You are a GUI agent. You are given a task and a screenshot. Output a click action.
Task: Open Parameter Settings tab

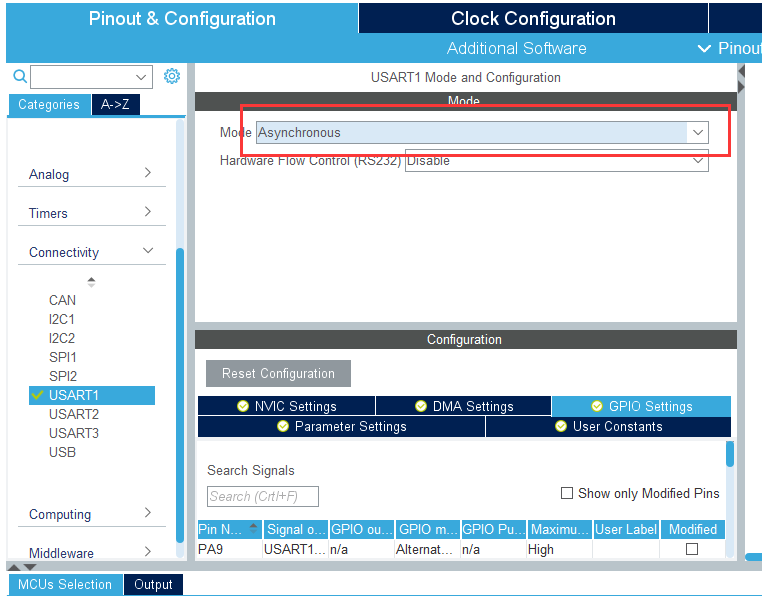pyautogui.click(x=341, y=426)
